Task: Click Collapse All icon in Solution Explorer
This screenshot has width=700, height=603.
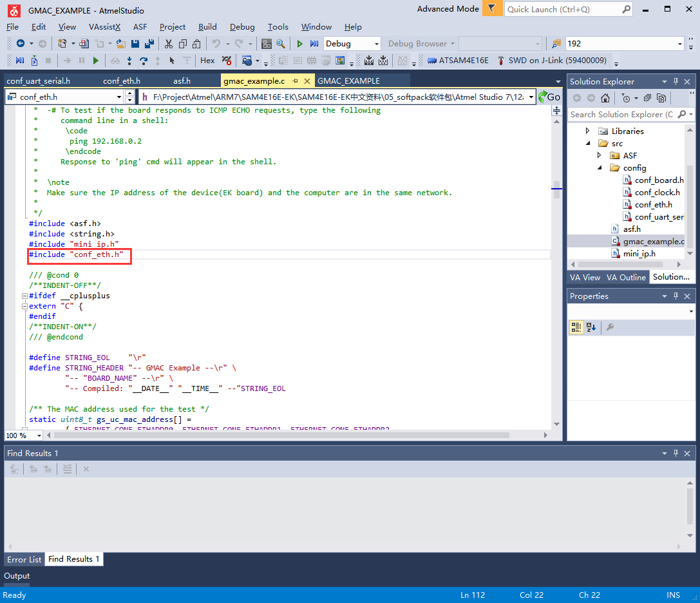Action: pos(647,98)
